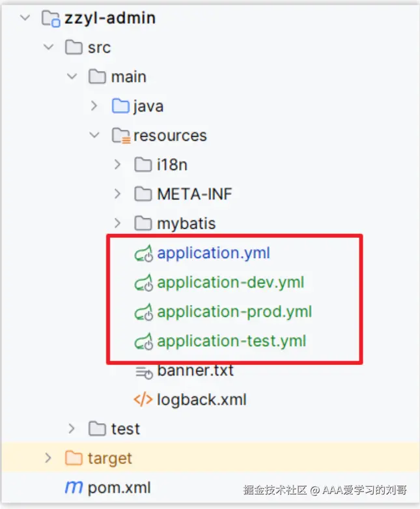The width and height of the screenshot is (420, 509).
Task: Expand the META-INF folder
Action: (118, 194)
